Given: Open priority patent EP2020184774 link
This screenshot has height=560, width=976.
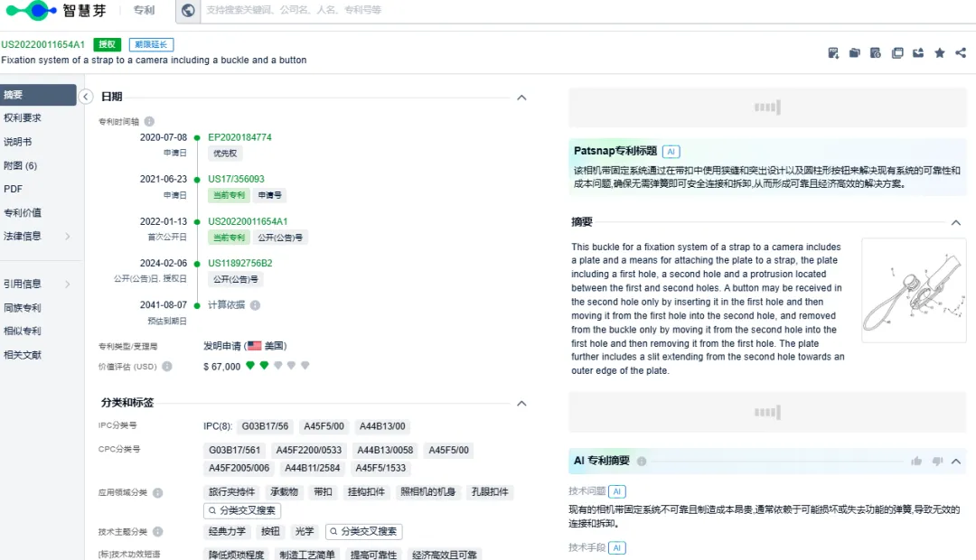Looking at the screenshot, I should click(239, 137).
